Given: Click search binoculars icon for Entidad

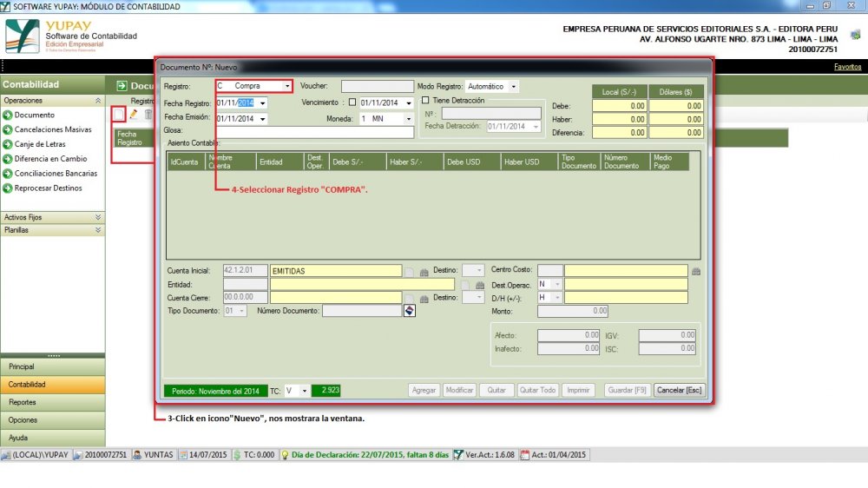Looking at the screenshot, I should pyautogui.click(x=480, y=285).
